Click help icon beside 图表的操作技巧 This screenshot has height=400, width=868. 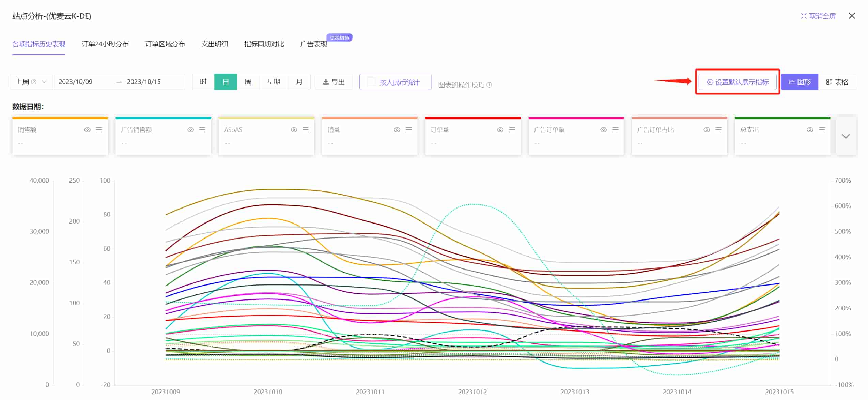tap(489, 85)
